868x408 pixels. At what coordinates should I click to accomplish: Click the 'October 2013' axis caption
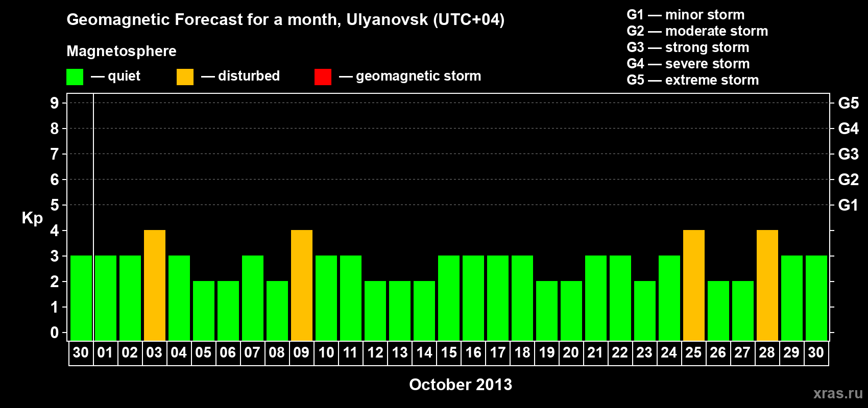coord(461,385)
